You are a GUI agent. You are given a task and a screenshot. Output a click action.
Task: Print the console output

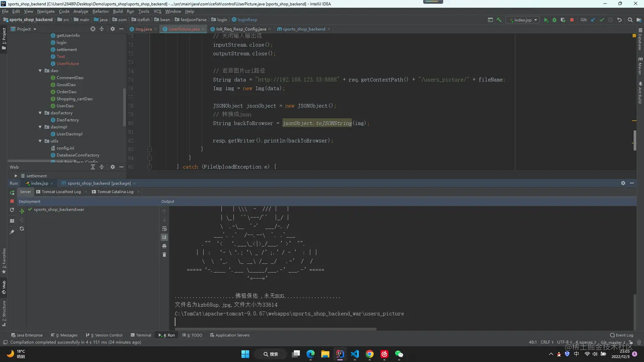[164, 246]
